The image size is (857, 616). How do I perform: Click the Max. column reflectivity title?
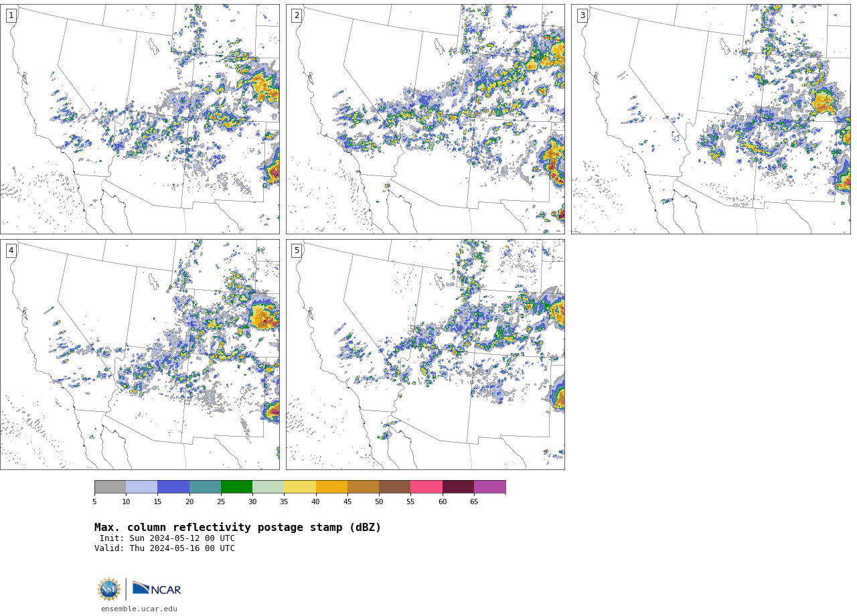[238, 528]
